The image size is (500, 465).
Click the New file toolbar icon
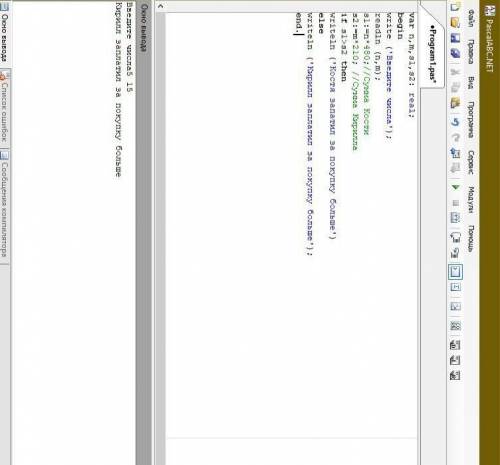click(455, 7)
